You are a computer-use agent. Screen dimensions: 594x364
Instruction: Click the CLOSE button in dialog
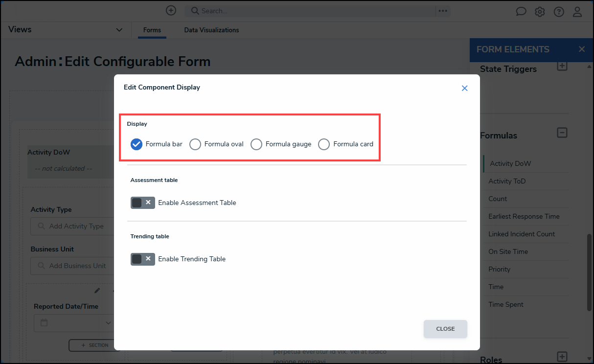(445, 329)
